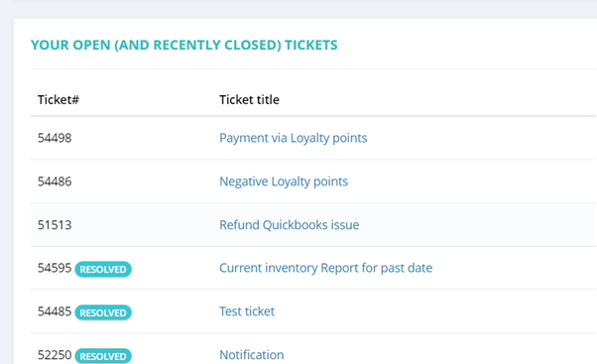
Task: Select ticket number 52250
Action: 55,355
